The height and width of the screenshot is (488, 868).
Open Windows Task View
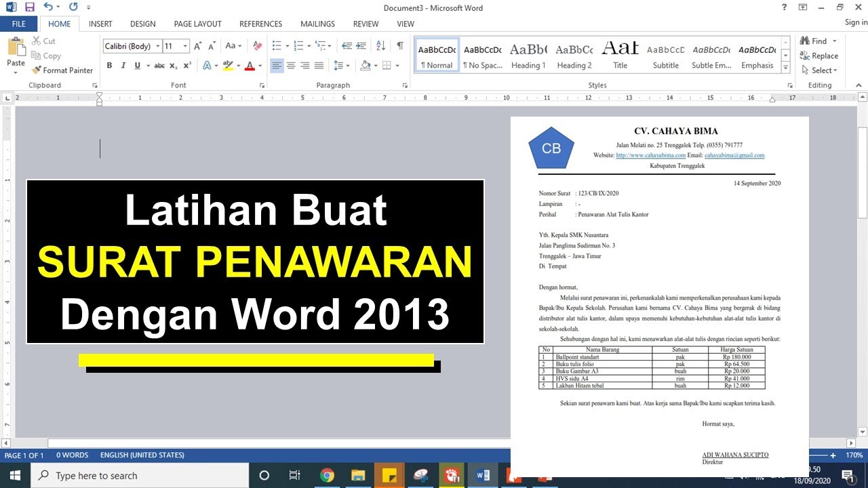click(294, 476)
